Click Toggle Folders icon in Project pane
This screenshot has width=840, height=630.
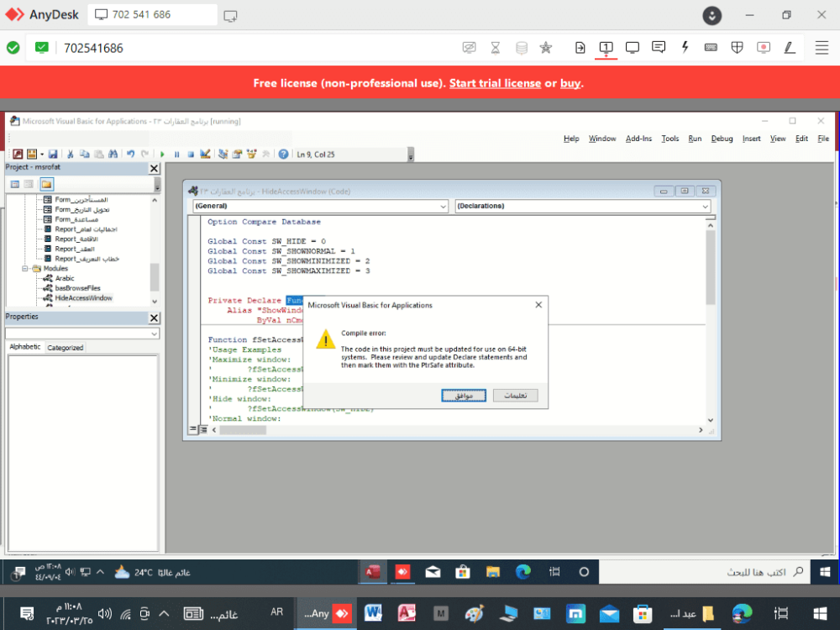tap(46, 184)
